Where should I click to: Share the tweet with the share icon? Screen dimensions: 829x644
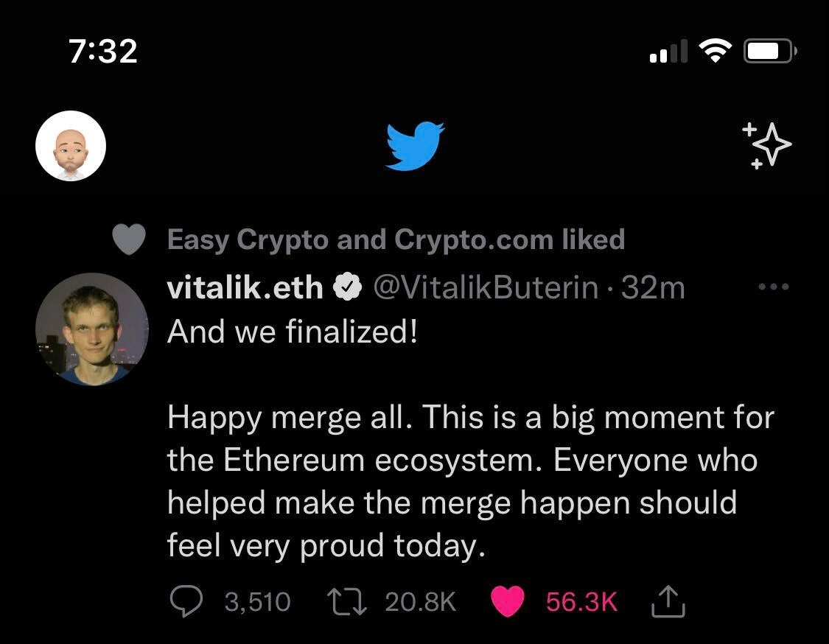[669, 602]
